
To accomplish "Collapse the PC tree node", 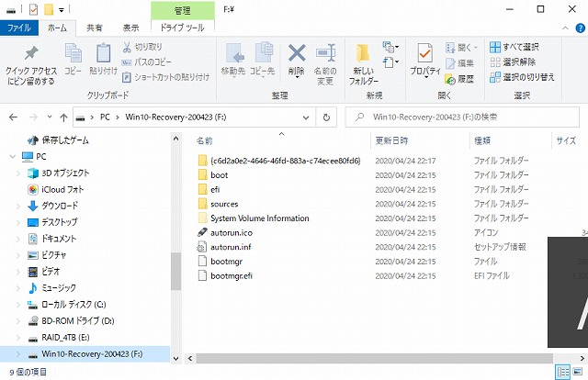I will [13, 156].
